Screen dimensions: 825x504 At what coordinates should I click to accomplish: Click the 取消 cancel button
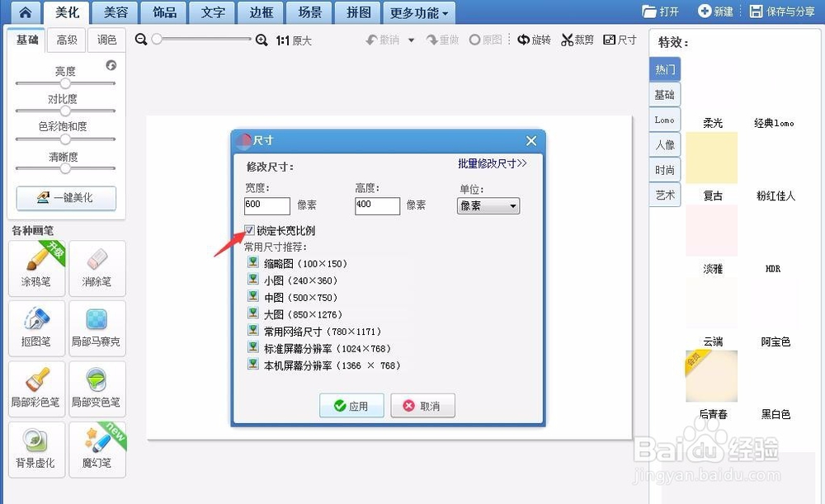point(422,406)
